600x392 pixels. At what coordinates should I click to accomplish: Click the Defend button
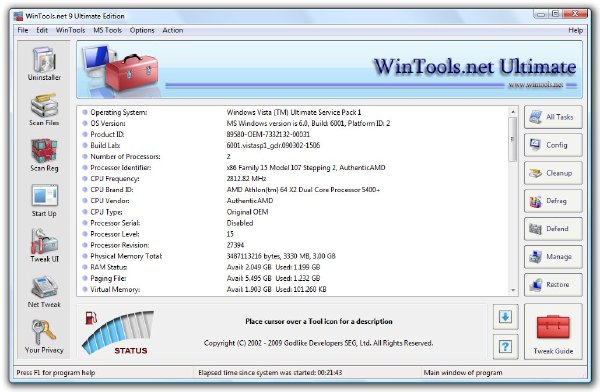point(553,229)
